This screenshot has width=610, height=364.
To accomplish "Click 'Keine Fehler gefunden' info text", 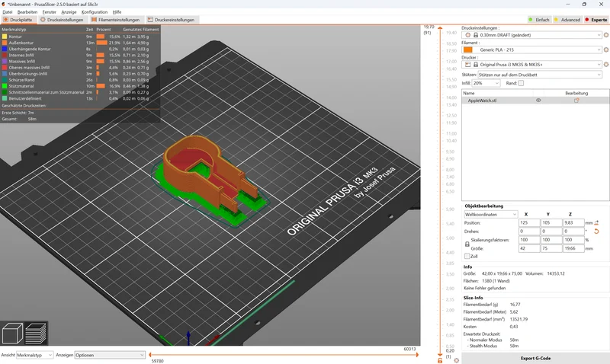I will 485,288.
